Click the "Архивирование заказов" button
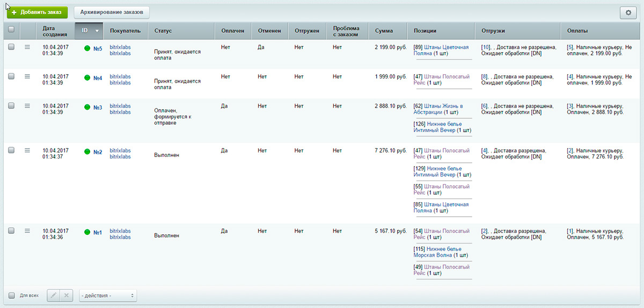644x308 pixels. 112,12
